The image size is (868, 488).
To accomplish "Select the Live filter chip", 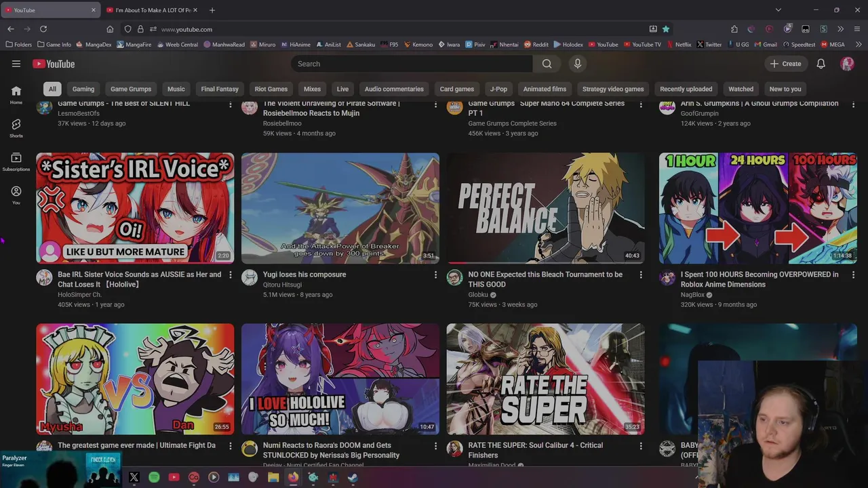I will [x=342, y=89].
